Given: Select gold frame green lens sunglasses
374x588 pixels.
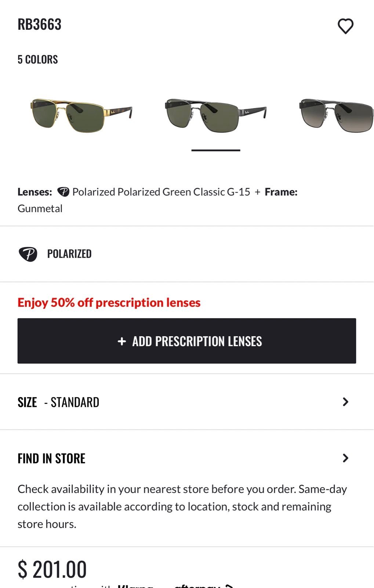Looking at the screenshot, I should [81, 115].
